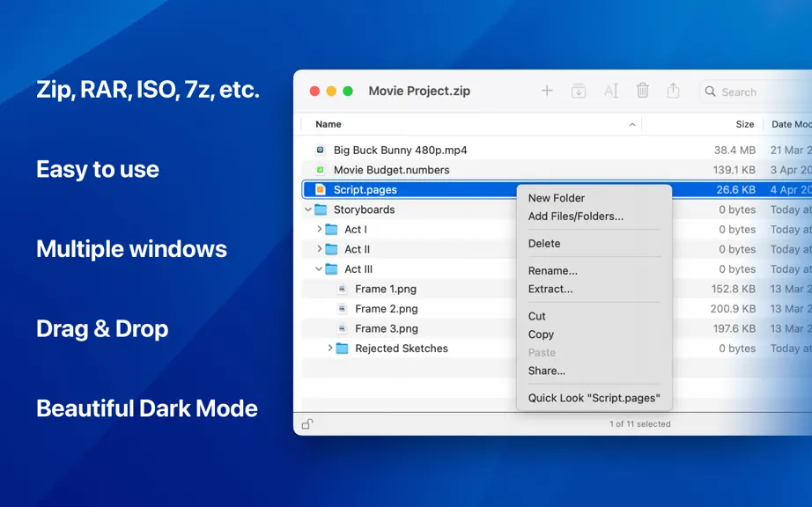
Task: Click the Storyboards folder icon
Action: click(321, 209)
